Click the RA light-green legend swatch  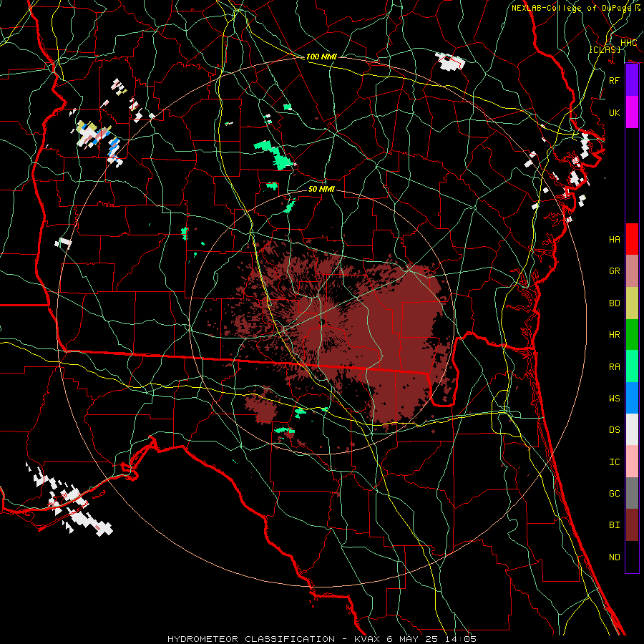pos(632,366)
